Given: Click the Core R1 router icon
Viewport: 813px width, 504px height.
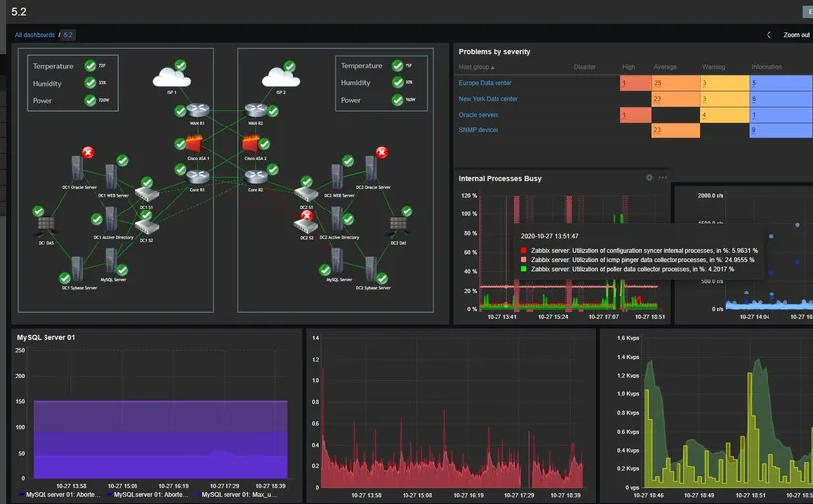Looking at the screenshot, I should click(196, 176).
